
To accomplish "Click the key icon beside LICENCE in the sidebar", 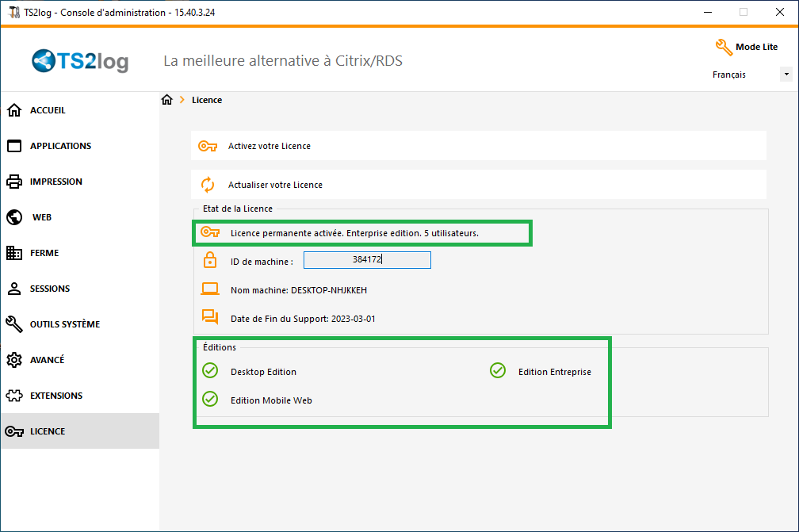I will pyautogui.click(x=14, y=431).
